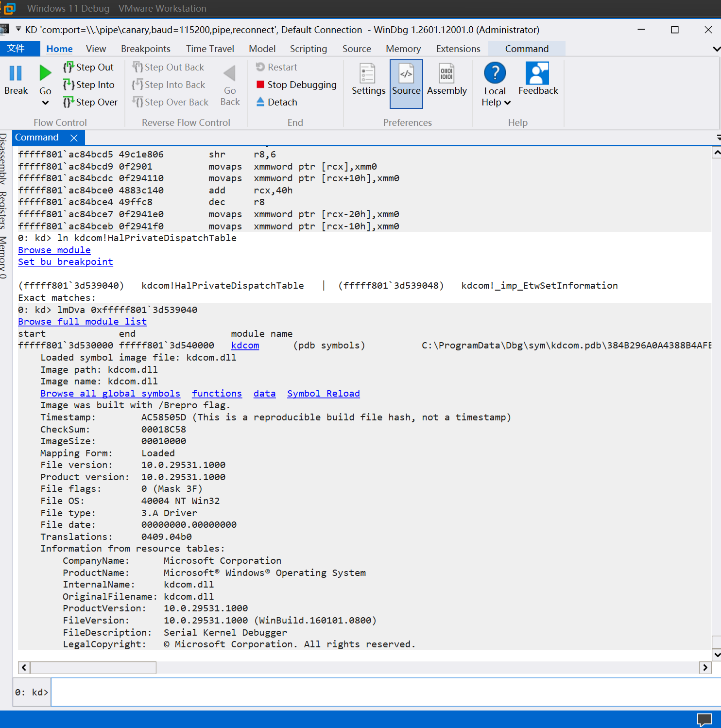This screenshot has width=721, height=728.
Task: Click the 'FileDescription: Serial Kernel Debugger' line
Action: coord(175,632)
